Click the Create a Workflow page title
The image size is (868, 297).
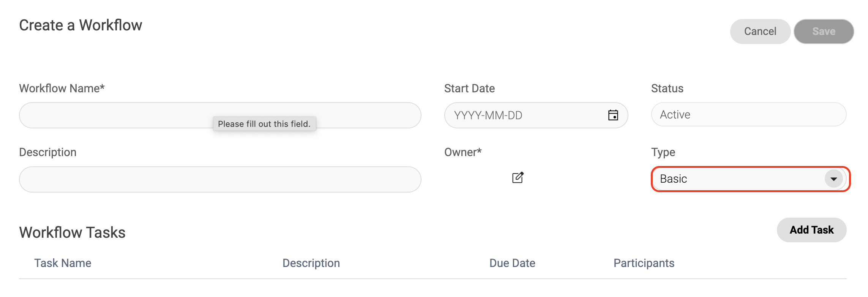pos(80,25)
